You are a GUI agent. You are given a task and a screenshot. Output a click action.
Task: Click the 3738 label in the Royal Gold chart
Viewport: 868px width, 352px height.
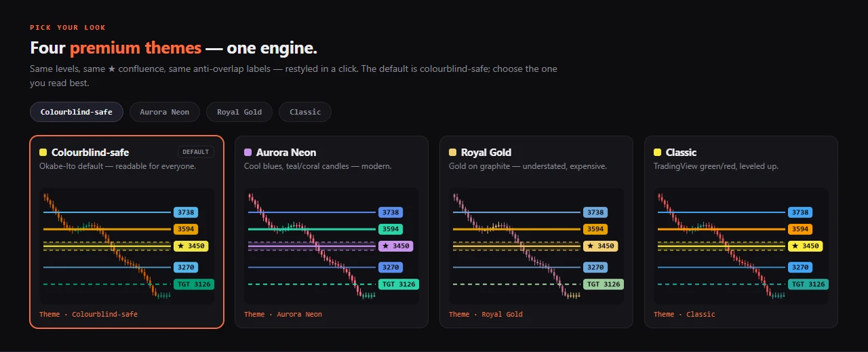595,212
